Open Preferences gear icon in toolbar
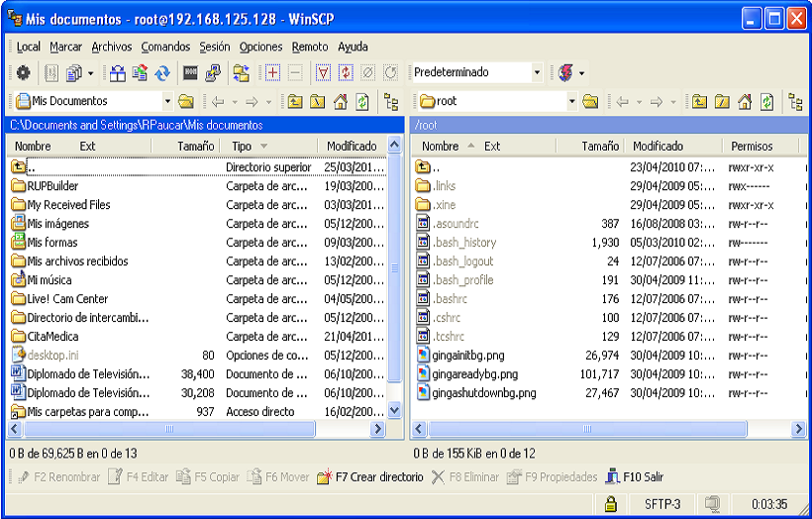The height and width of the screenshot is (519, 812). [x=24, y=73]
